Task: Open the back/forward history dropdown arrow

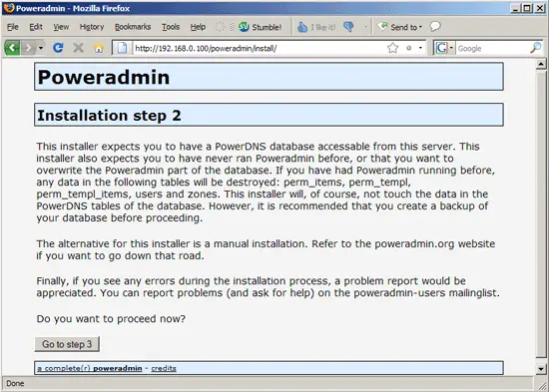Action: tap(41, 48)
